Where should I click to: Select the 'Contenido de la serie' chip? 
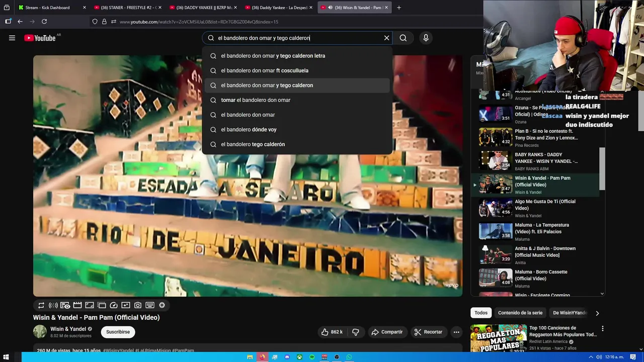pos(520,313)
